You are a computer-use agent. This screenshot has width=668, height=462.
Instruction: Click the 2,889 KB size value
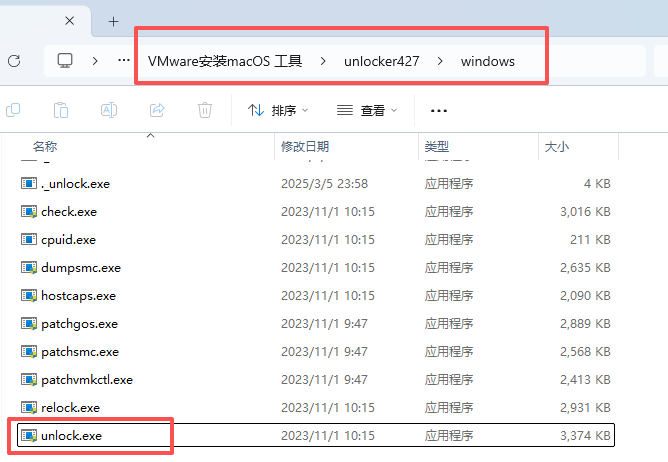(585, 324)
